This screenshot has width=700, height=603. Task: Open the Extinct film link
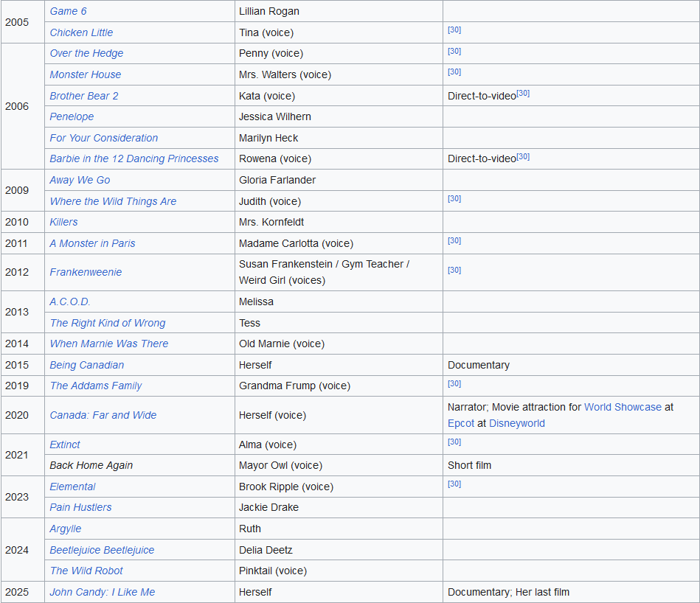tap(65, 445)
